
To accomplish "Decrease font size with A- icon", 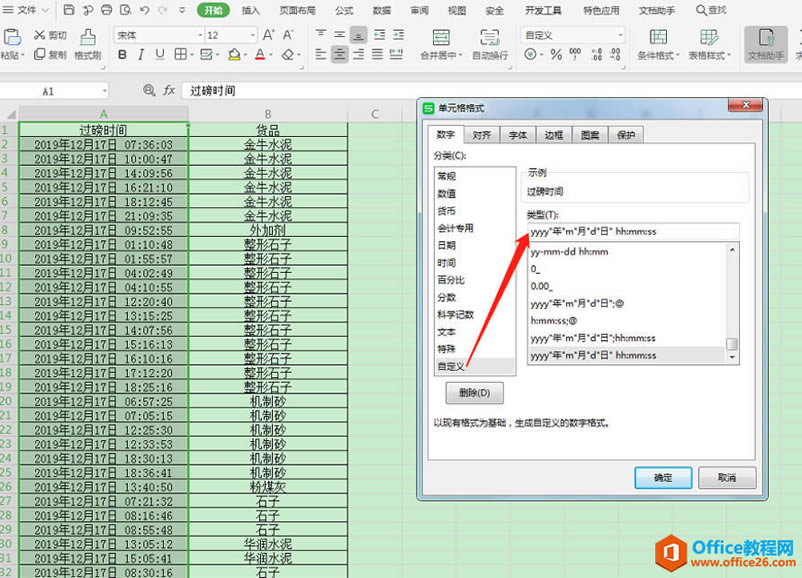I will 288,35.
